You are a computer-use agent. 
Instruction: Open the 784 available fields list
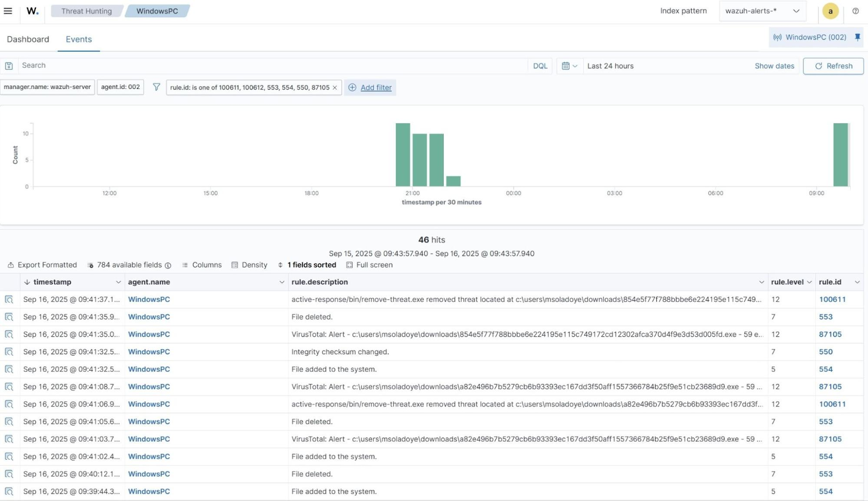click(x=125, y=265)
